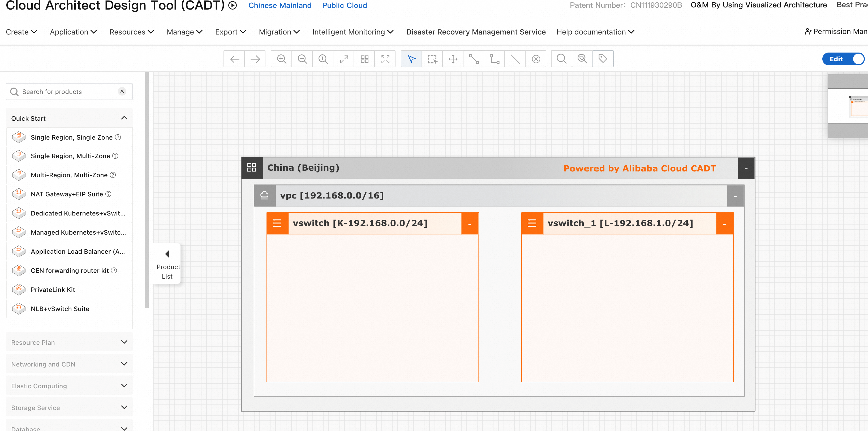Click the circled X cancel tool icon
Viewport: 868px width, 431px height.
536,59
